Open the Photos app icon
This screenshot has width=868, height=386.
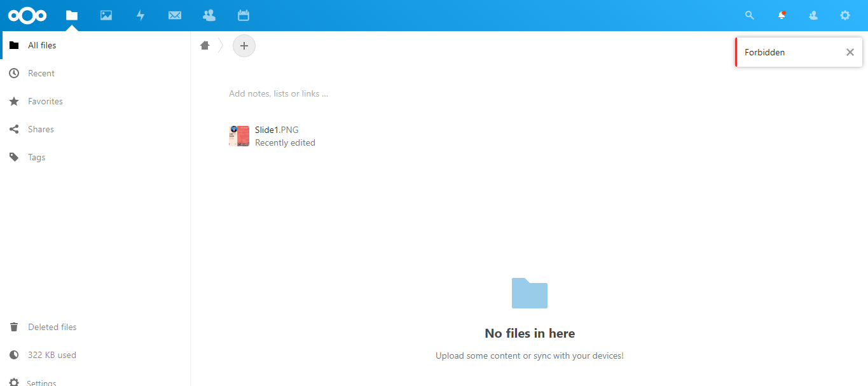pos(106,15)
